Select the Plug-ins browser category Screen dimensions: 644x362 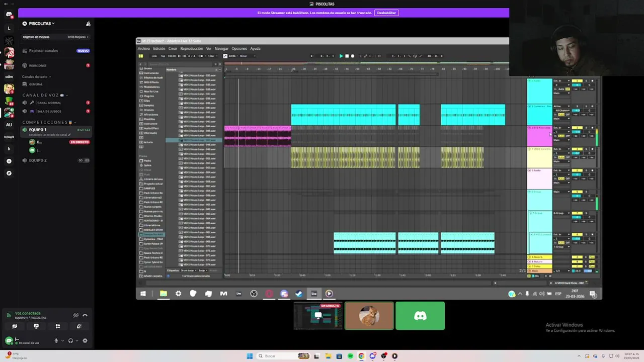(x=149, y=96)
